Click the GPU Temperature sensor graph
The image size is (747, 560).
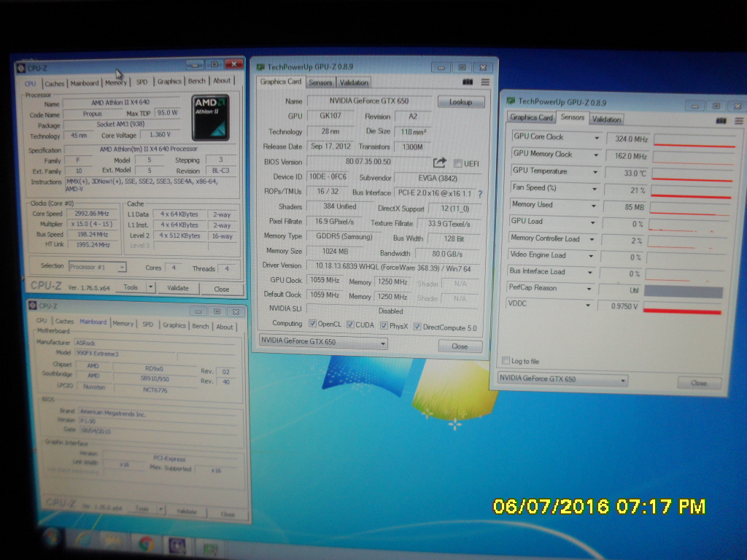point(692,174)
